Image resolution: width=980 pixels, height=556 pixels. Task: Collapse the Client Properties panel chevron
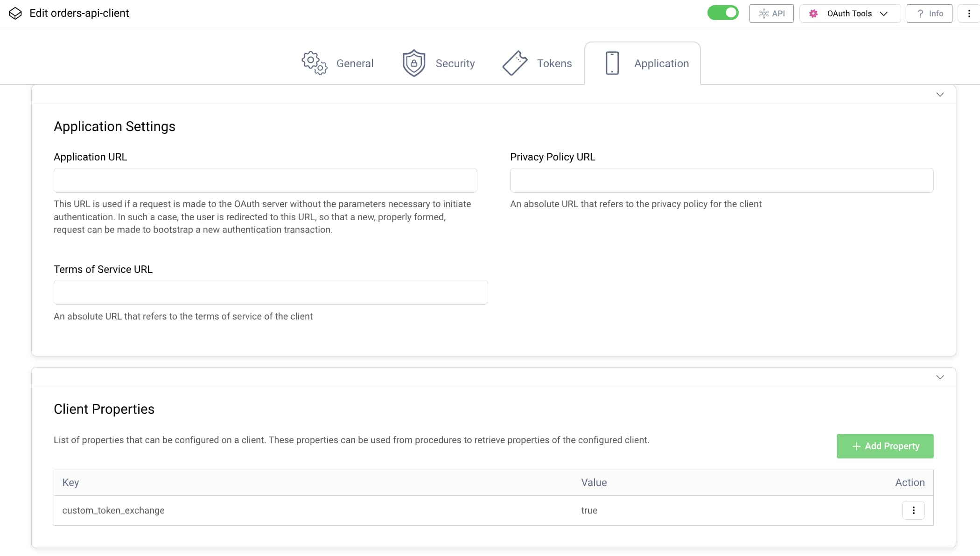pos(940,377)
